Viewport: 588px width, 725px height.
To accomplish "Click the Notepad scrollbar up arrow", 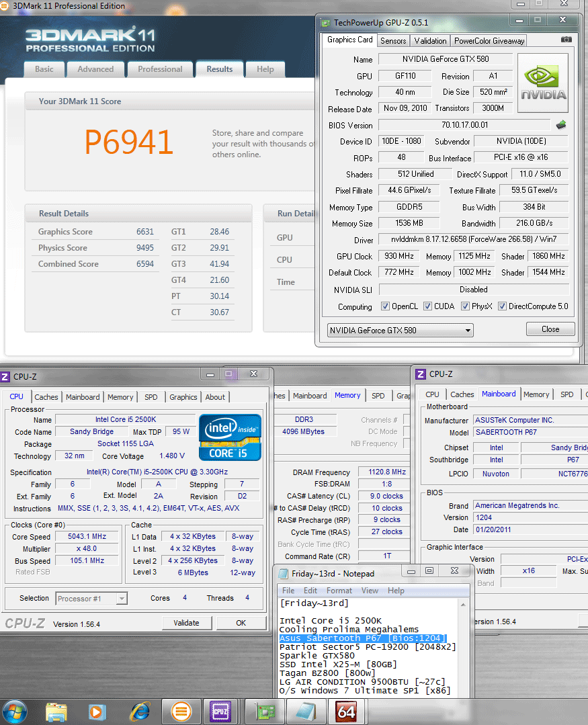I will tap(463, 604).
